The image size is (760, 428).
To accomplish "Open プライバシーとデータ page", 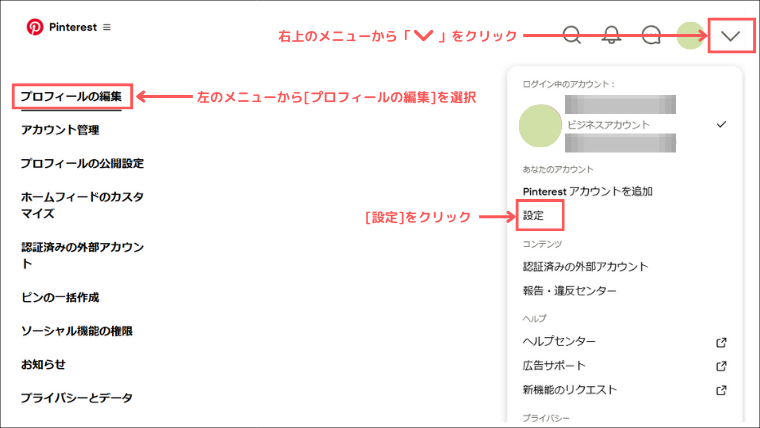I will 77,398.
